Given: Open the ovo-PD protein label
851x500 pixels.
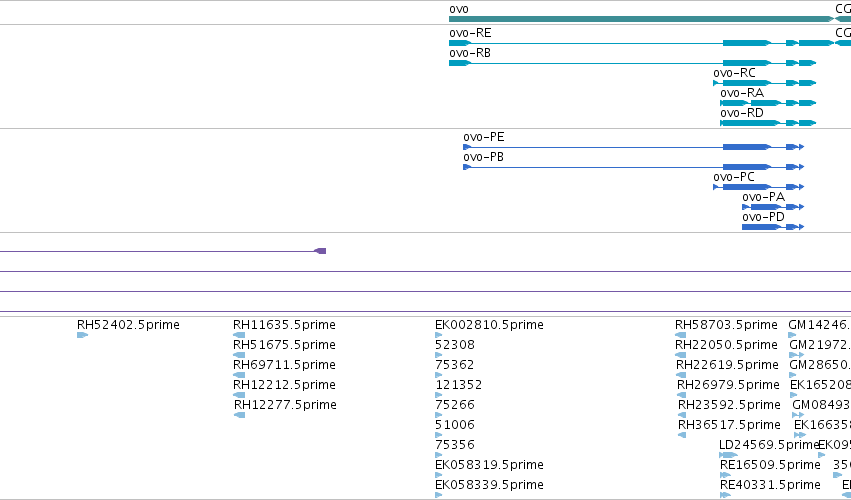Looking at the screenshot, I should click(x=763, y=218).
